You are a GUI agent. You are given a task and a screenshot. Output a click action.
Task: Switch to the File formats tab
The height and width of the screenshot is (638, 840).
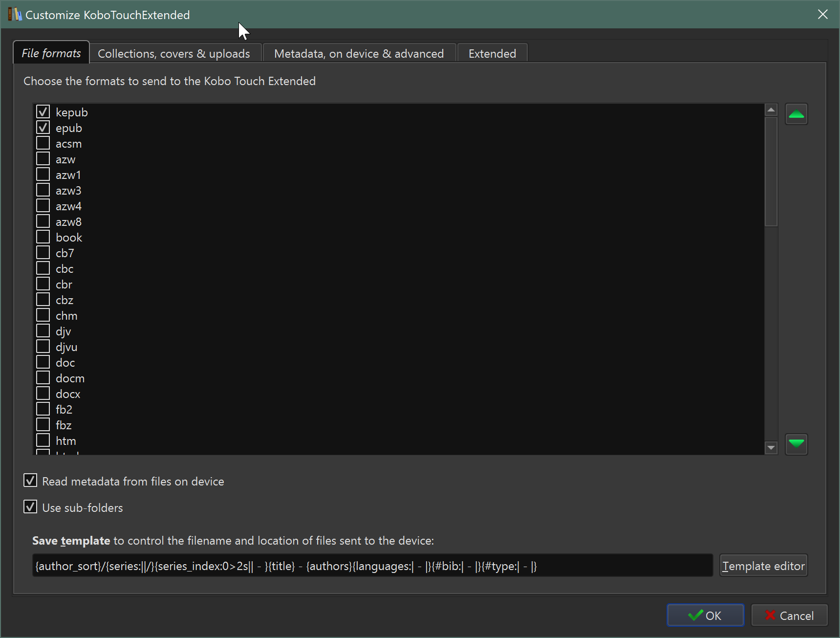tap(51, 53)
